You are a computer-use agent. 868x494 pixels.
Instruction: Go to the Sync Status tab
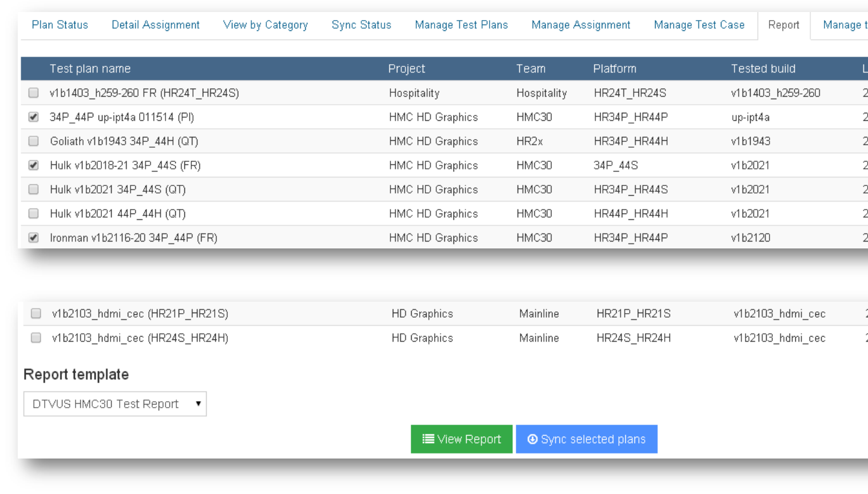click(x=361, y=25)
